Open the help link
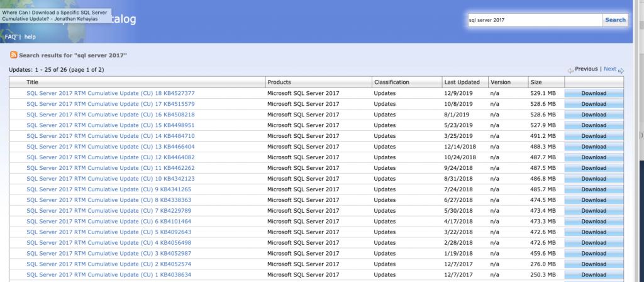 [x=30, y=37]
